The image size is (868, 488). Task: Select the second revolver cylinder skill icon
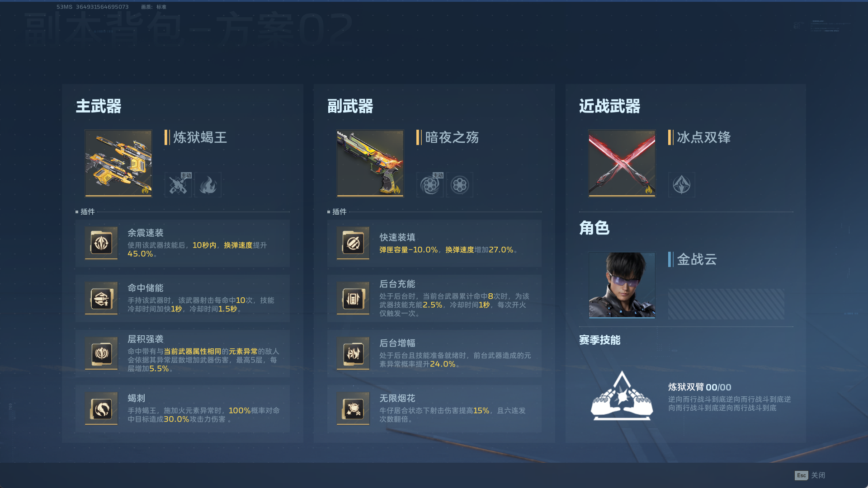tap(460, 185)
